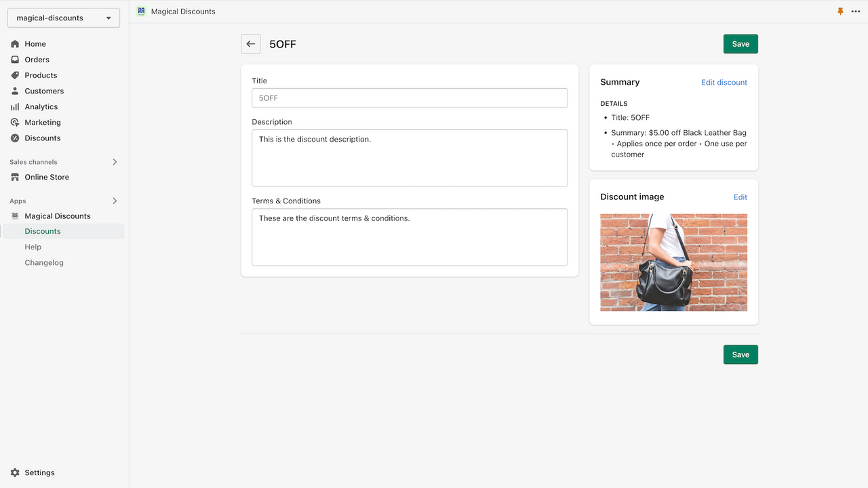Click the 5OFF page heading
This screenshot has height=488, width=868.
coord(283,44)
